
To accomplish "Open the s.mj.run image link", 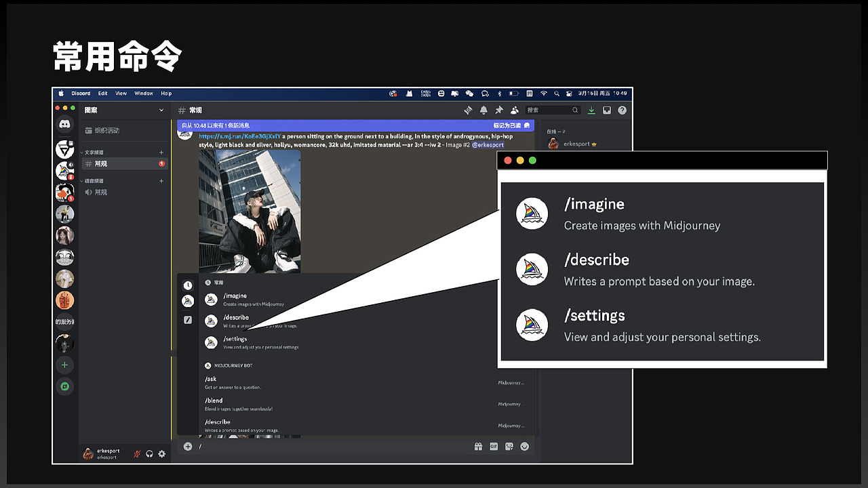I will (x=239, y=136).
